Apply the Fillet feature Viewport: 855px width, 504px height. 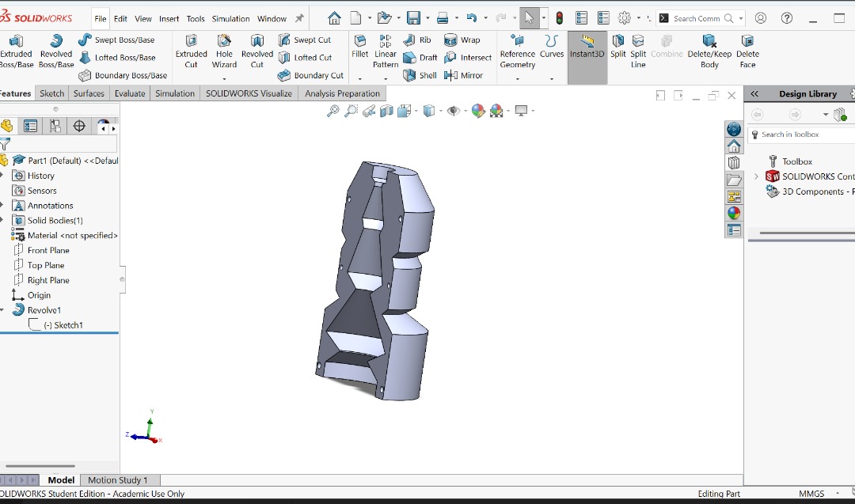(360, 47)
